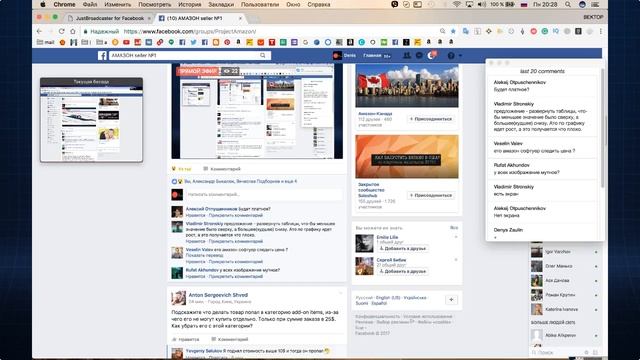Go to Главная in Facebook bar
This screenshot has height=360, width=640.
pos(372,56)
